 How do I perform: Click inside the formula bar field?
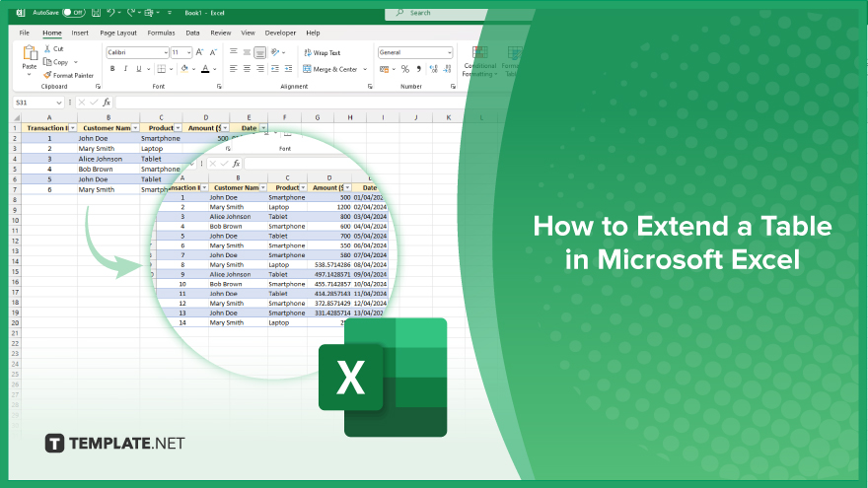[x=291, y=103]
